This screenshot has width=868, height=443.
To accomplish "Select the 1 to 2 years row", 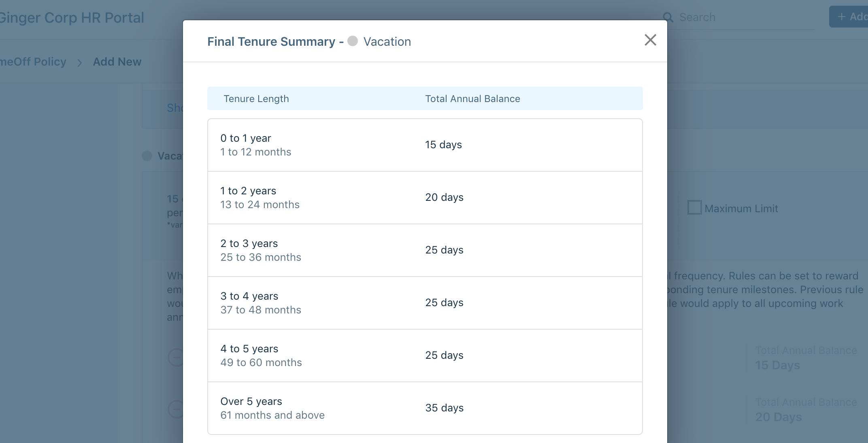I will click(425, 198).
